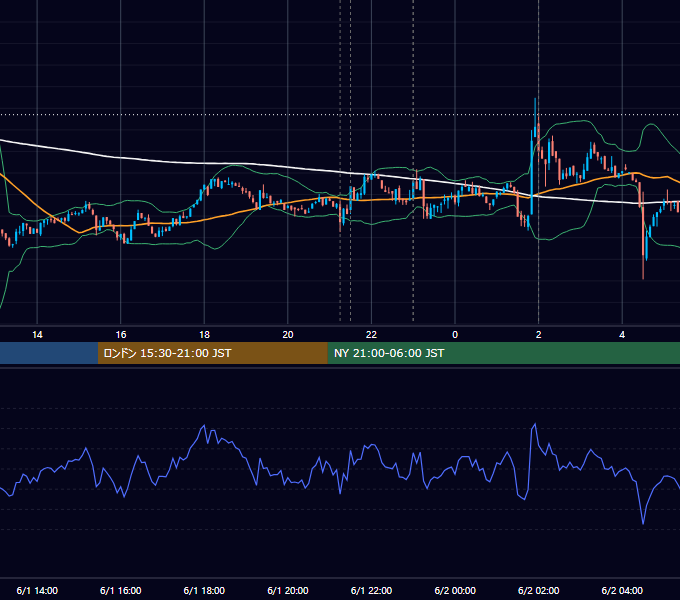Image resolution: width=680 pixels, height=600 pixels.
Task: Click the tall blue spike candle near 2:00
Action: [532, 173]
